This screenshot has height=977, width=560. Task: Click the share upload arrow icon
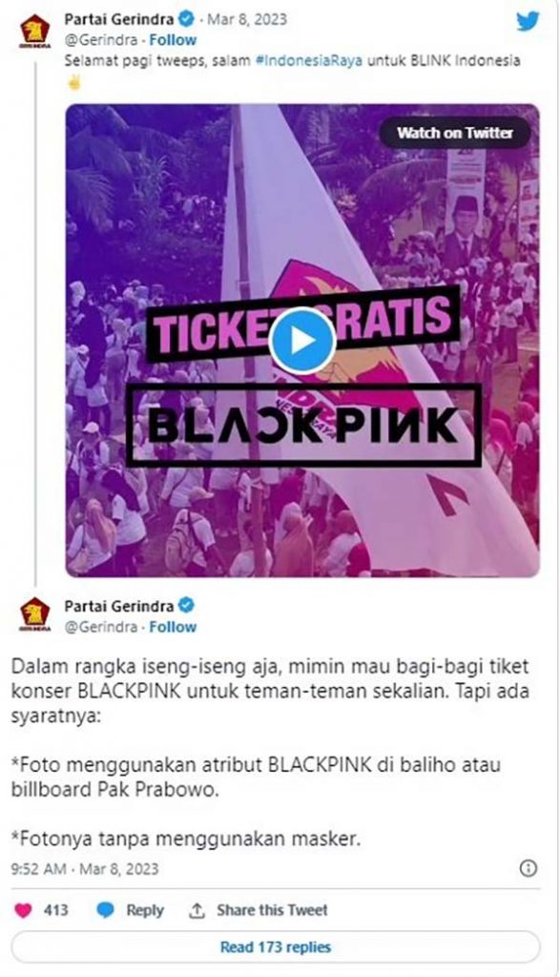point(197,910)
